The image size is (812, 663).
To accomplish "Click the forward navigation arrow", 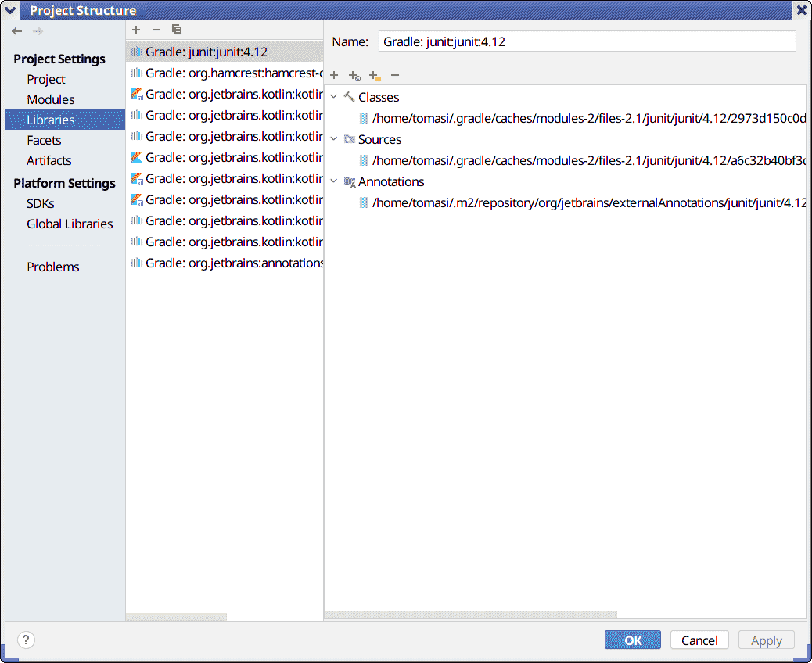I will [x=38, y=31].
